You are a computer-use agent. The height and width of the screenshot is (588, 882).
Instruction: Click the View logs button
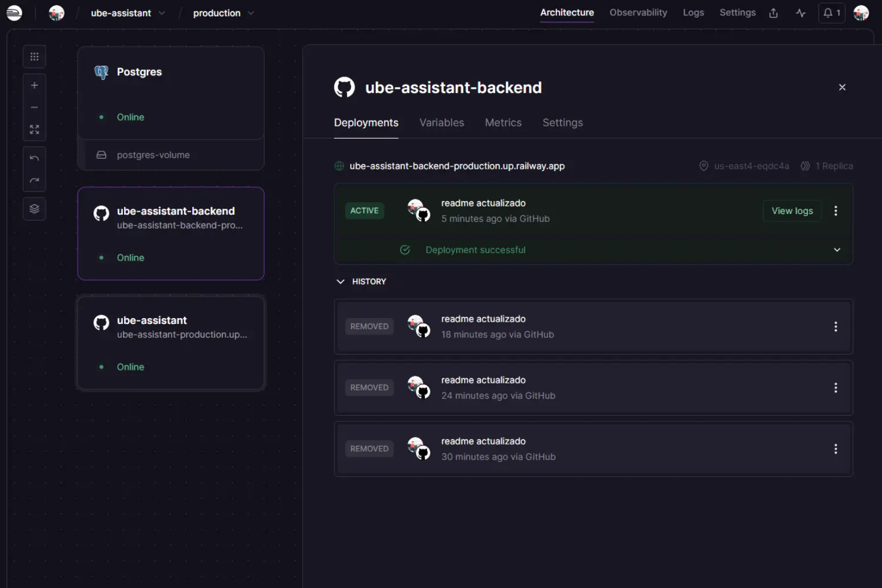[x=791, y=211]
